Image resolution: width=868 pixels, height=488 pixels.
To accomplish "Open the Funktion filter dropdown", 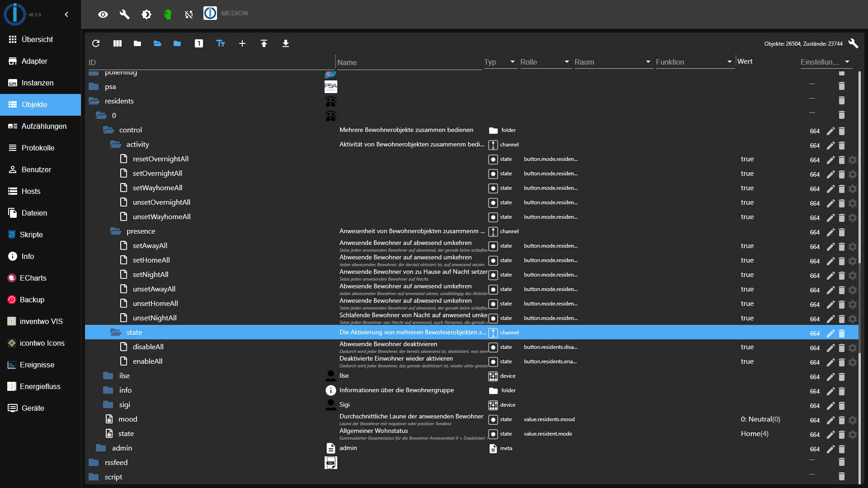I will pyautogui.click(x=694, y=62).
